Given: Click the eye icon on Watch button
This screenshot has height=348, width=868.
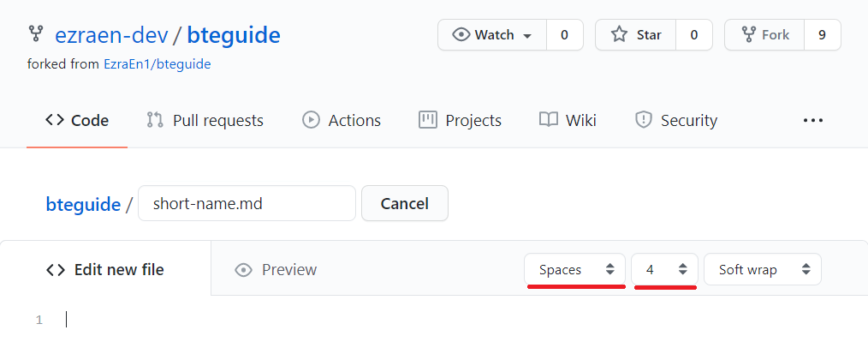Looking at the screenshot, I should pyautogui.click(x=461, y=35).
